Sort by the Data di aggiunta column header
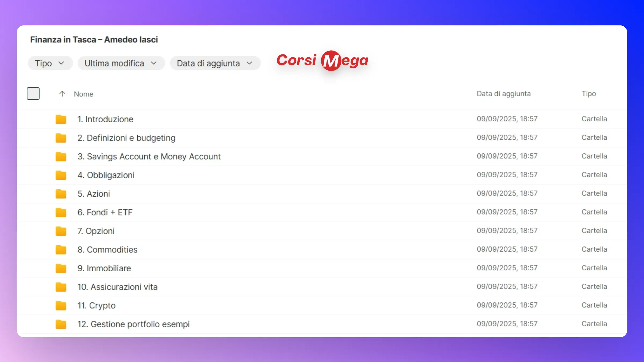The height and width of the screenshot is (362, 644). click(503, 94)
